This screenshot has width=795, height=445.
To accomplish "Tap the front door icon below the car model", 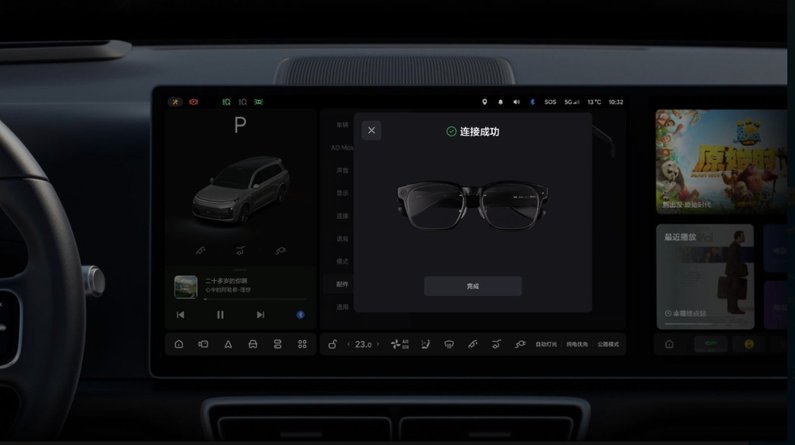I will 201,250.
